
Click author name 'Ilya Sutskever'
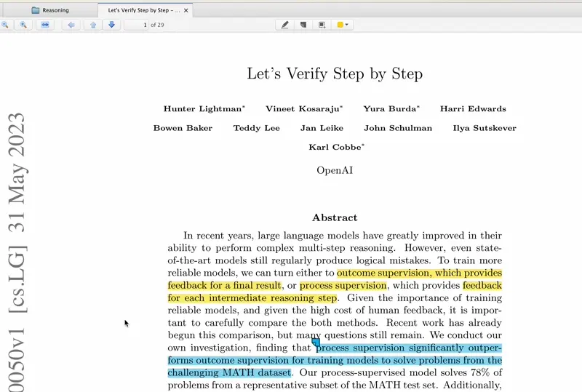point(485,128)
